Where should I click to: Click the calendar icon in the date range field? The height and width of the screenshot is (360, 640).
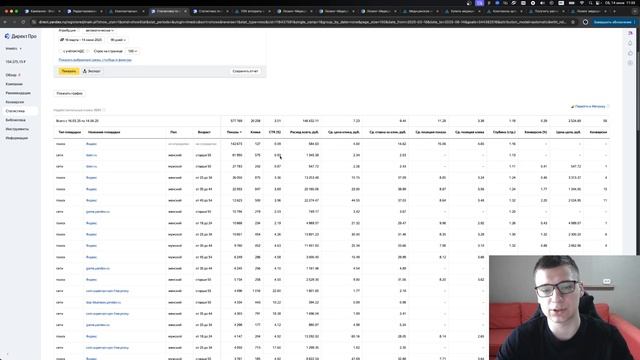62,40
